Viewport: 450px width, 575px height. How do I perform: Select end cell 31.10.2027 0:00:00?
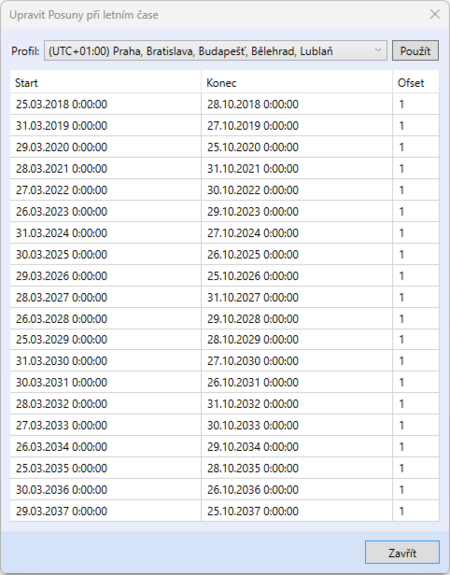coord(297,297)
